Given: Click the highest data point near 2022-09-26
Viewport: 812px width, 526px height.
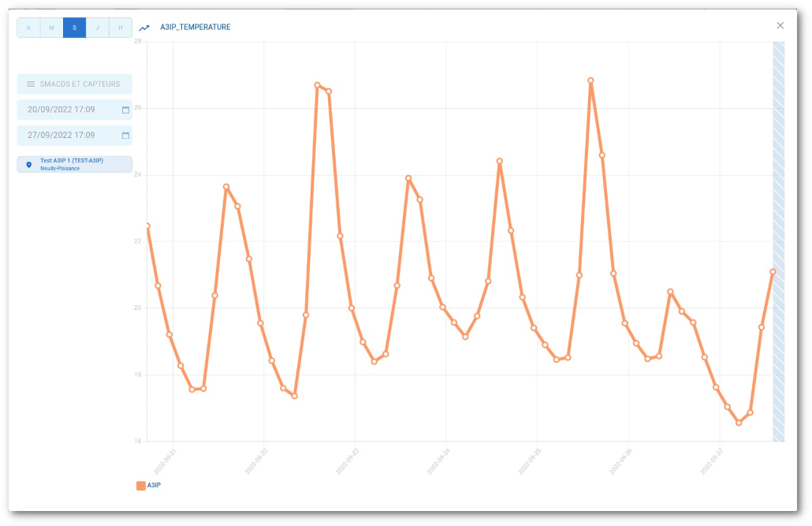Looking at the screenshot, I should [590, 80].
